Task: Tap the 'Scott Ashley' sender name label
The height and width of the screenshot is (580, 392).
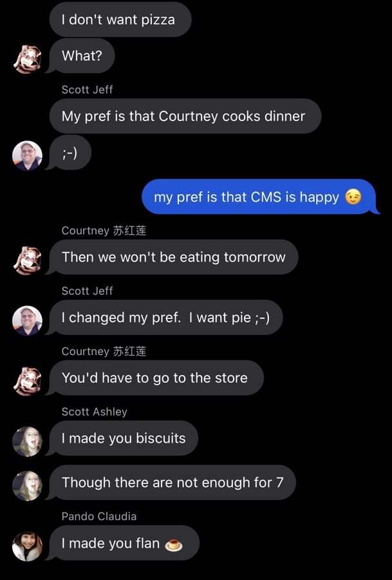Action: coord(94,411)
